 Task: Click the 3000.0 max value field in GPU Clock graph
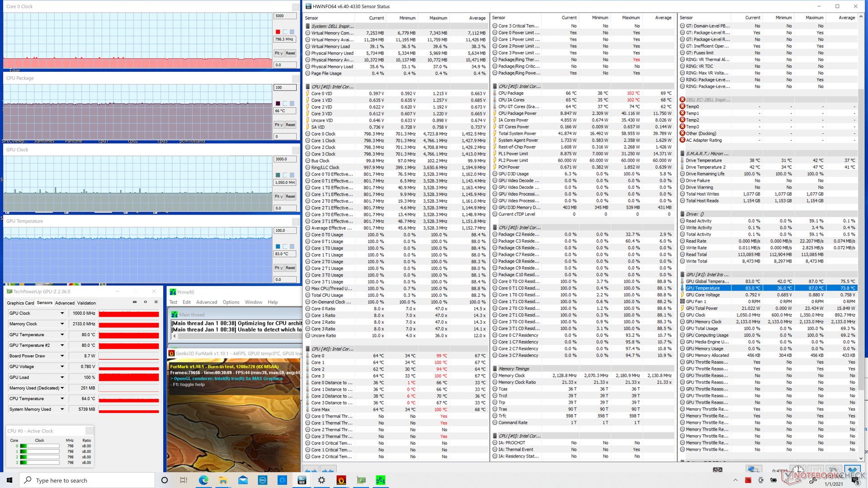coord(285,159)
